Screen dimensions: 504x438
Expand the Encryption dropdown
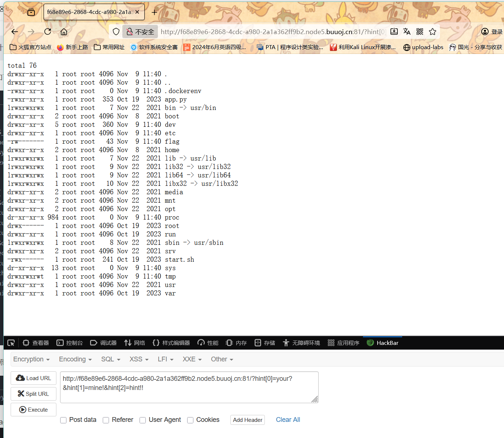coord(31,359)
